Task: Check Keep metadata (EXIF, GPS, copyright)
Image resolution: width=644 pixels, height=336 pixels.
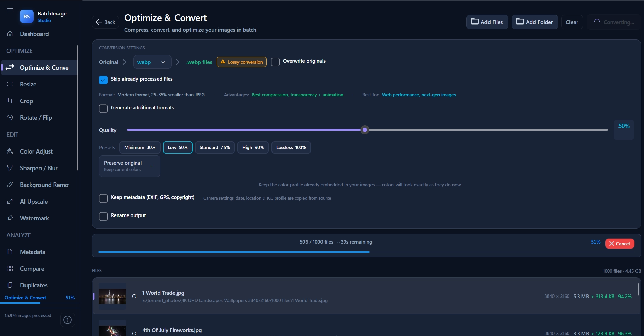Action: pos(103,198)
